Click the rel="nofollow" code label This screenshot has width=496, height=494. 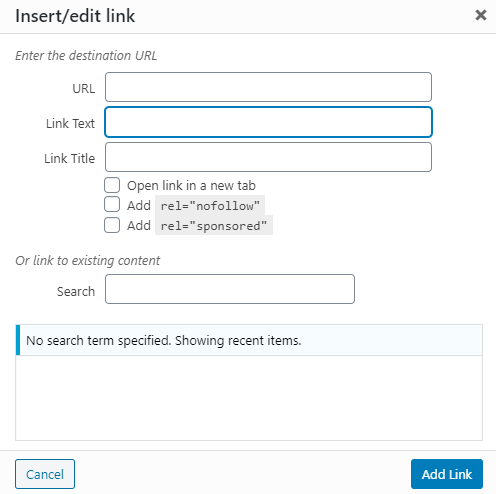click(210, 206)
